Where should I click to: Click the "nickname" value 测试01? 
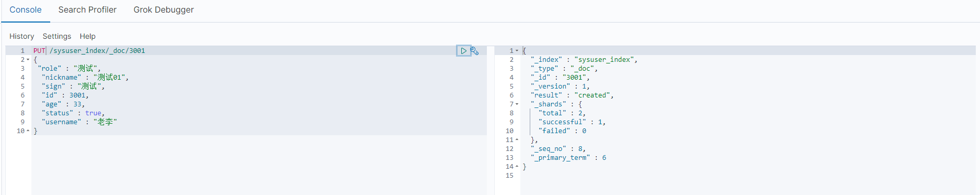pos(110,78)
